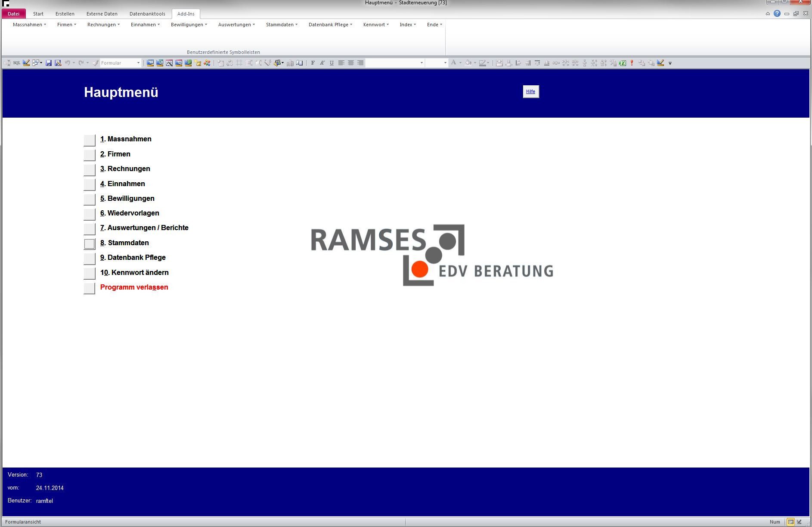812x527 pixels.
Task: Click the align right text icon
Action: coord(360,63)
